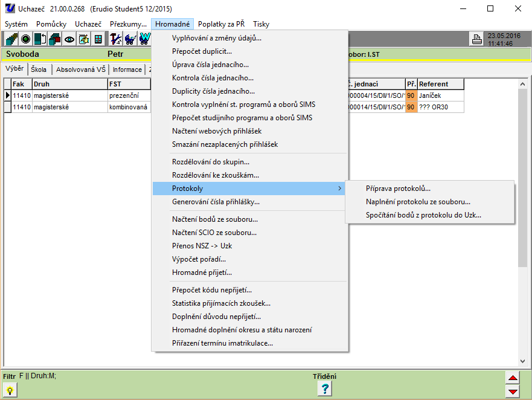
Task: Click the printer icon near the date
Action: [477, 40]
